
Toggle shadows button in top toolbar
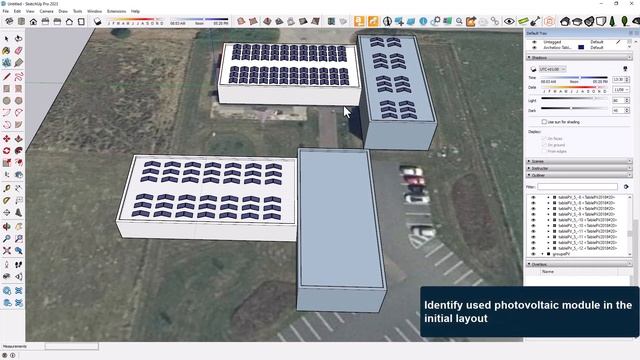coord(98,21)
